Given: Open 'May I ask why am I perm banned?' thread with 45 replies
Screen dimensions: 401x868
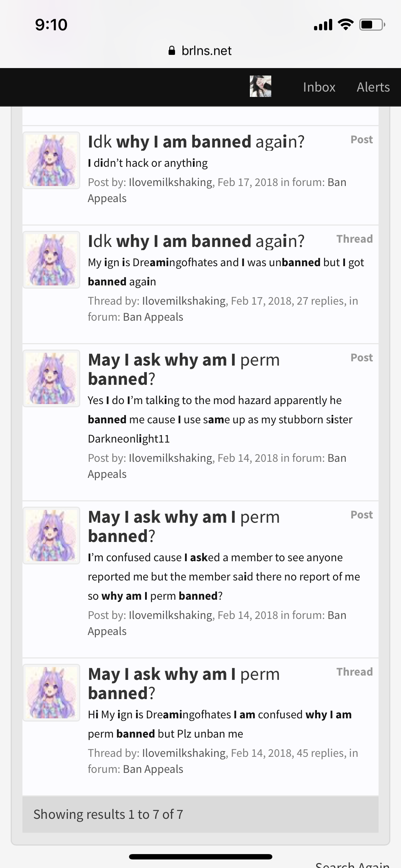Looking at the screenshot, I should click(184, 683).
